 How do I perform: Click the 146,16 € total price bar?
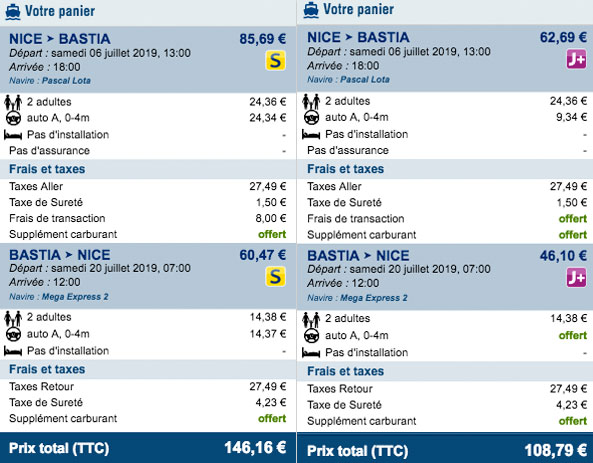coord(148,448)
